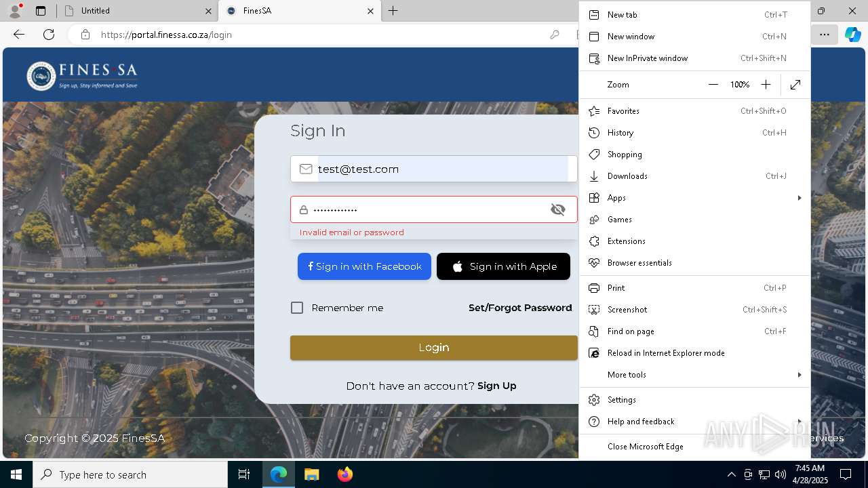The image size is (868, 488).
Task: Click Sign in with Facebook button
Action: [364, 266]
